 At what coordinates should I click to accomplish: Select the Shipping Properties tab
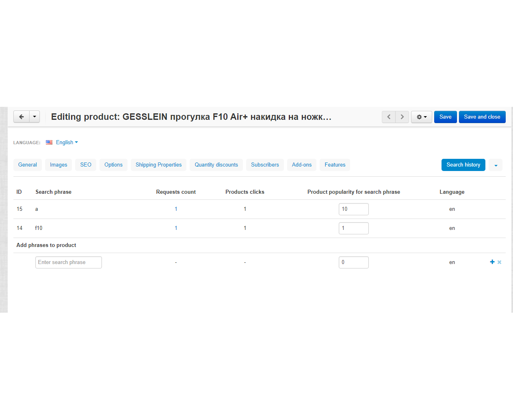pyautogui.click(x=158, y=165)
